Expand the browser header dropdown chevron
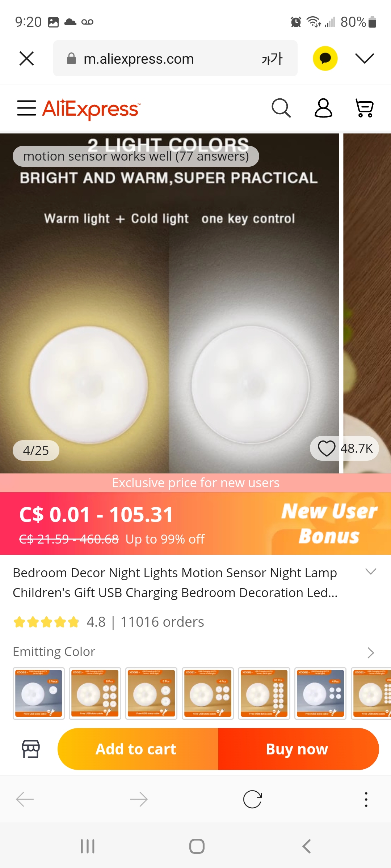The image size is (391, 868). click(x=365, y=58)
